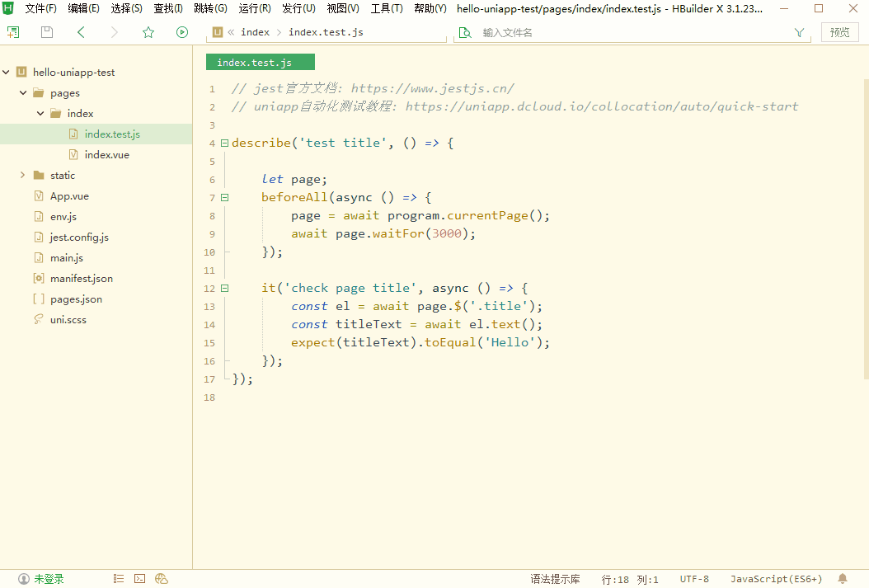Click the index.test.js breadcrumb segment
Image resolution: width=869 pixels, height=588 pixels.
[326, 32]
